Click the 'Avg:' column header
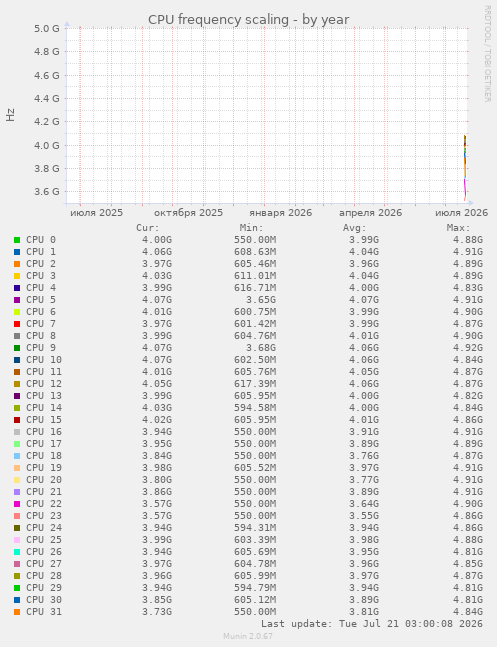 point(355,228)
